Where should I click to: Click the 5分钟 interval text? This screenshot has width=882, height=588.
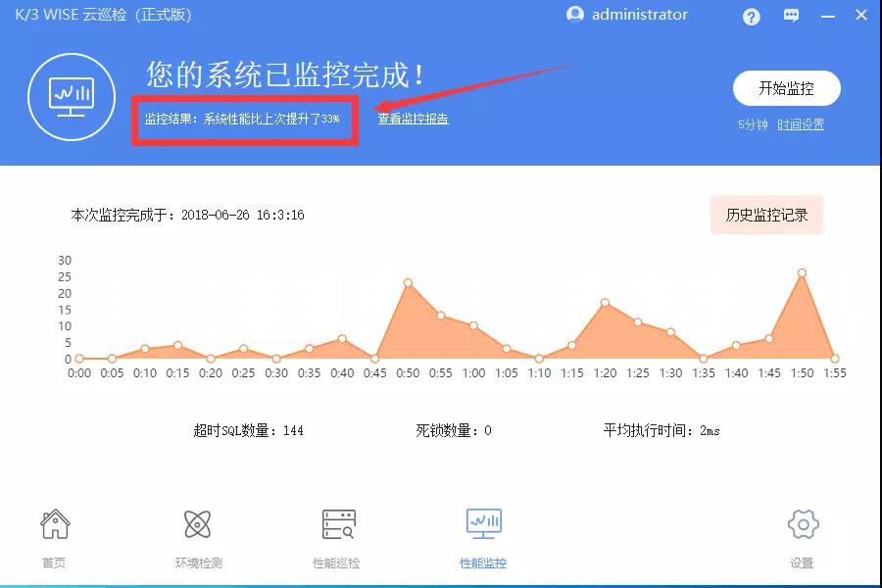(753, 124)
